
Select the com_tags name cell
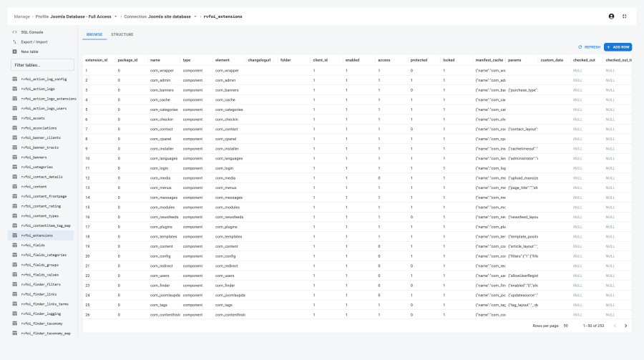pyautogui.click(x=159, y=305)
